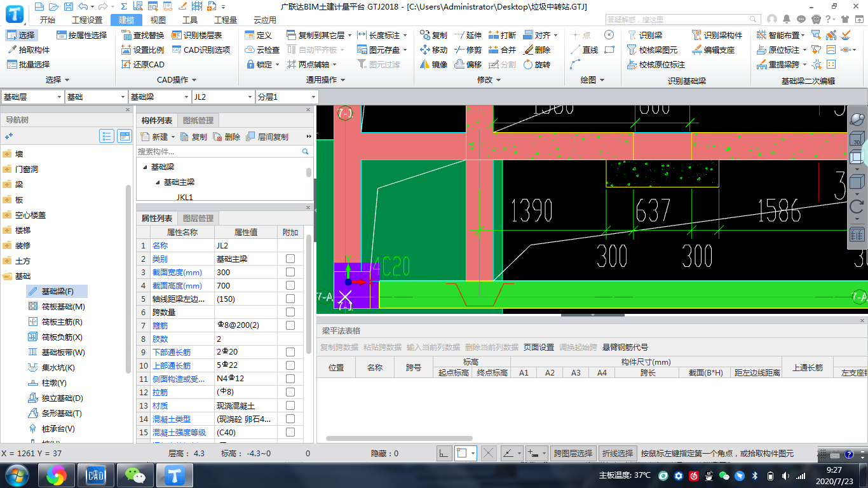Viewport: 868px width, 488px height.
Task: Open the 分层1 layer dropdown
Action: click(287, 97)
